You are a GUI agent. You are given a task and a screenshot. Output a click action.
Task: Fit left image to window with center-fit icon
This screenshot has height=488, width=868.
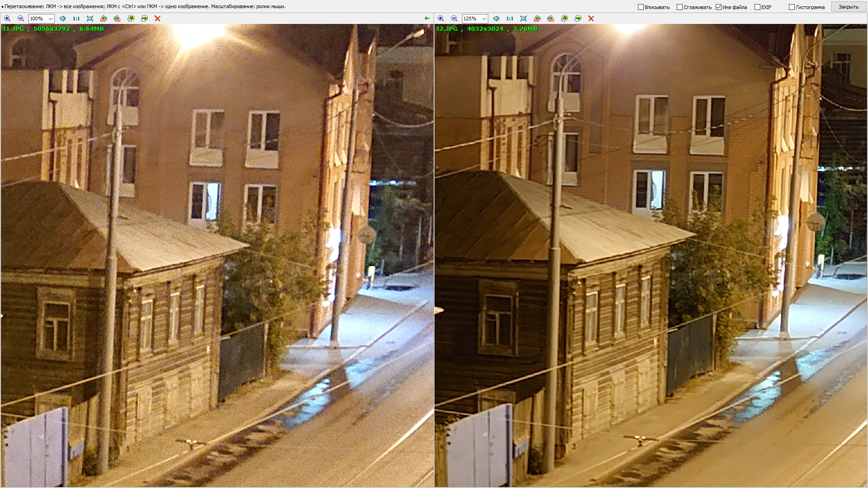[63, 19]
